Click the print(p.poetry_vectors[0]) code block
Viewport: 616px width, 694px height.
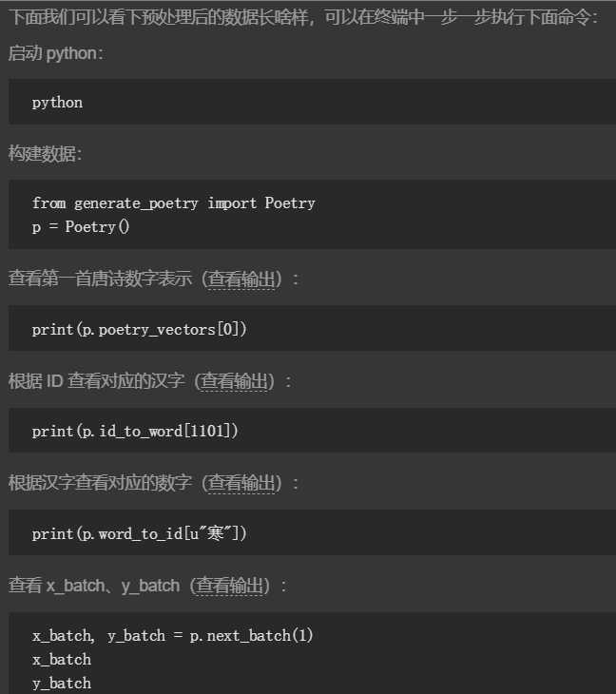(313, 328)
